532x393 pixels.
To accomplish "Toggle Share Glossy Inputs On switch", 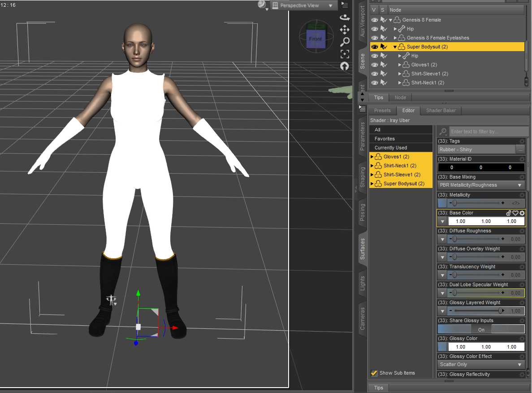I will pos(481,329).
